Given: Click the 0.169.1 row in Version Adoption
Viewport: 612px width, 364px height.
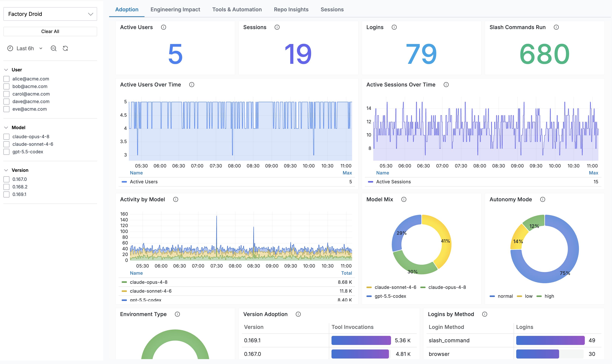Looking at the screenshot, I should tap(329, 340).
